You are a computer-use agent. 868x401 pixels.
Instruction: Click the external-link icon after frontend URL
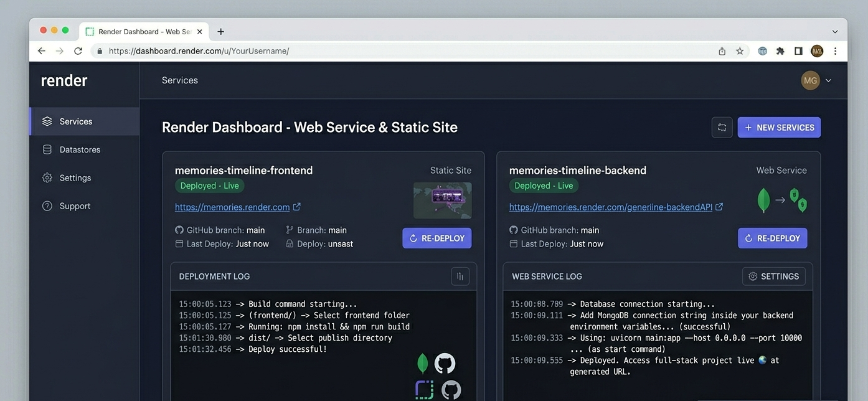(297, 207)
